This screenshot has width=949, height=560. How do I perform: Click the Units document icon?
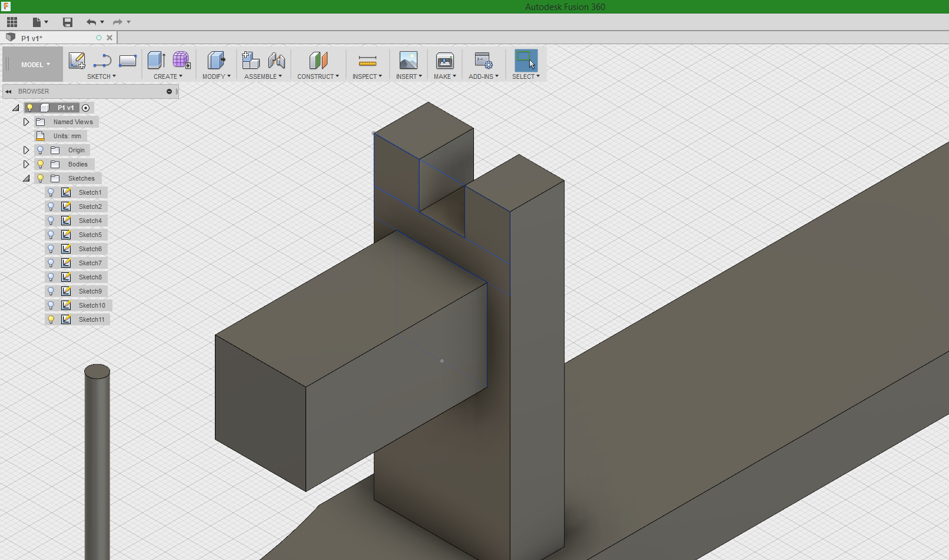41,136
